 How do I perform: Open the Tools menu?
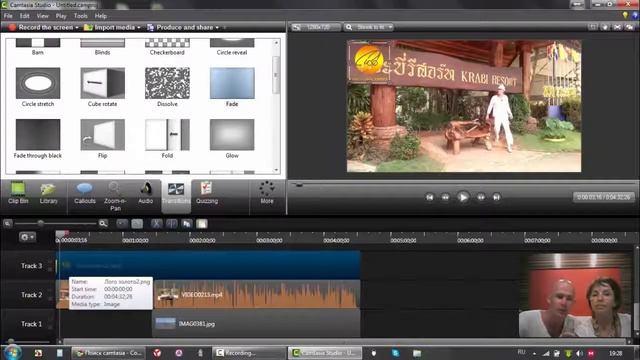click(x=80, y=16)
